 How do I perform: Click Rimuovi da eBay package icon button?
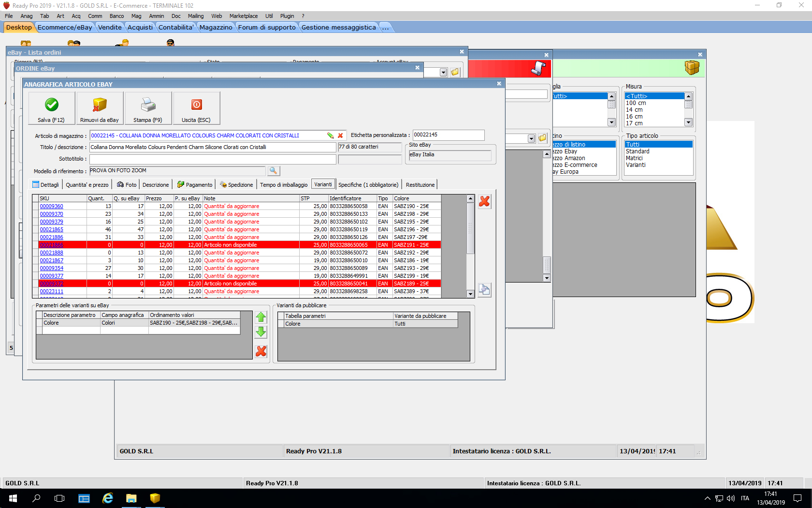pyautogui.click(x=100, y=108)
